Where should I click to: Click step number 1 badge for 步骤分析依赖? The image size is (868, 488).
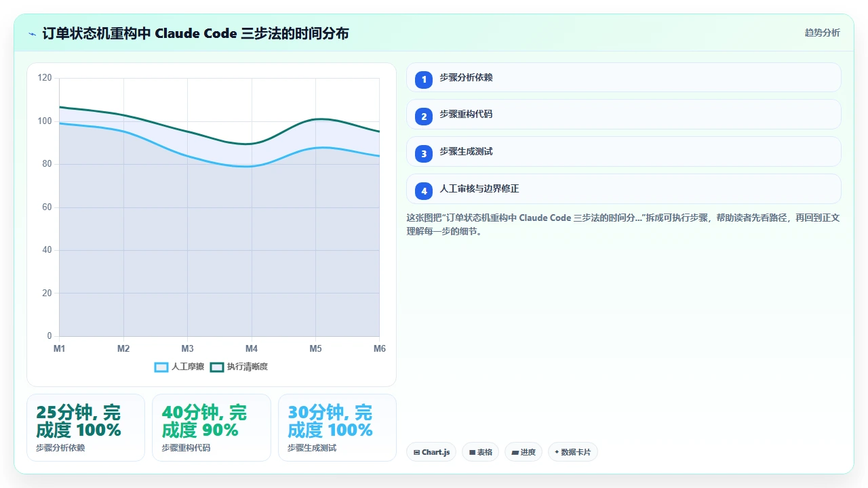424,79
